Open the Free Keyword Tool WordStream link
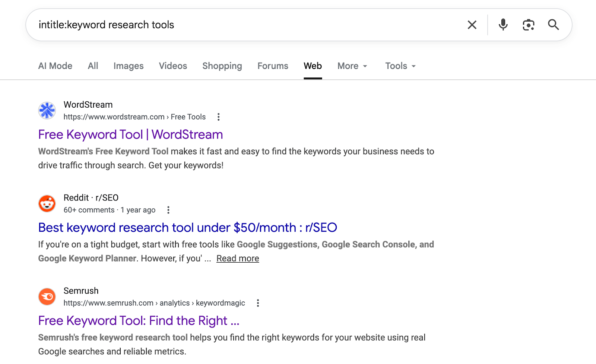This screenshot has width=596, height=364. 130,134
